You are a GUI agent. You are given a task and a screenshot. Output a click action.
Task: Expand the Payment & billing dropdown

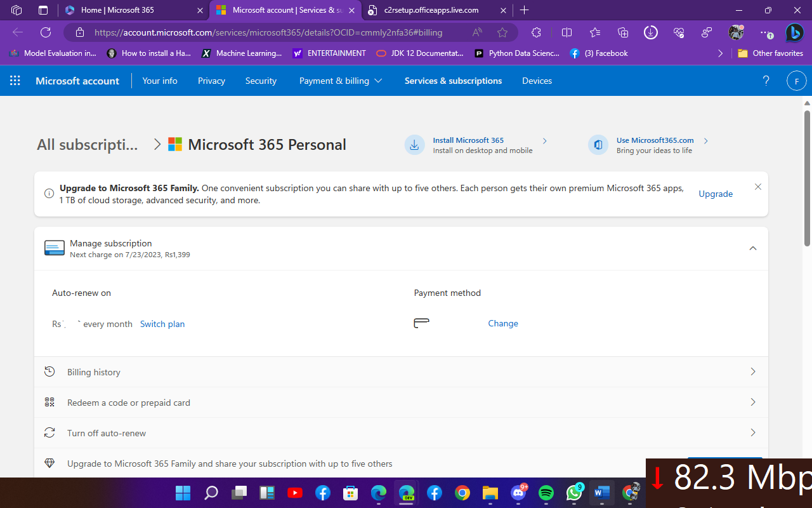[x=341, y=81]
